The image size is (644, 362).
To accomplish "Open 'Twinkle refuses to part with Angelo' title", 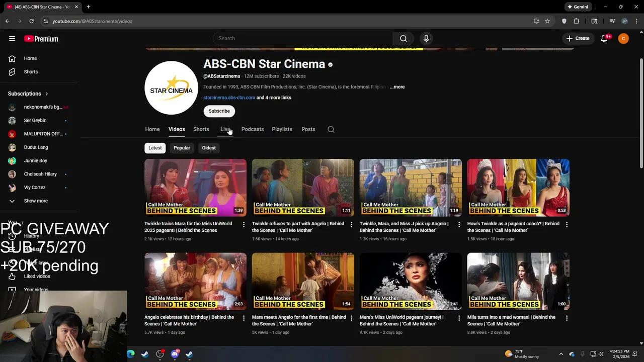I will [x=298, y=227].
